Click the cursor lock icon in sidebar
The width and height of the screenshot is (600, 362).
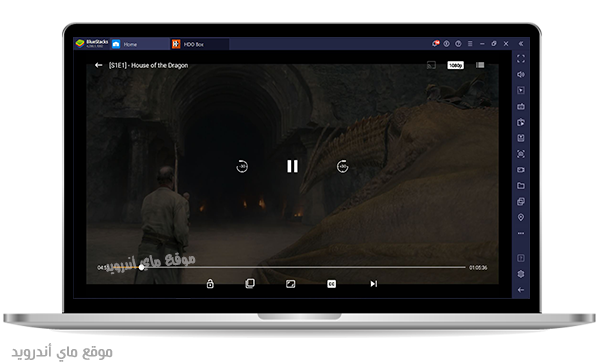tap(521, 90)
